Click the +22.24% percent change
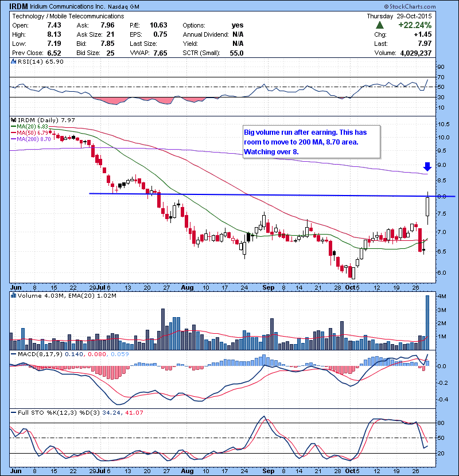Image resolution: width=459 pixels, height=476 pixels. [415, 25]
